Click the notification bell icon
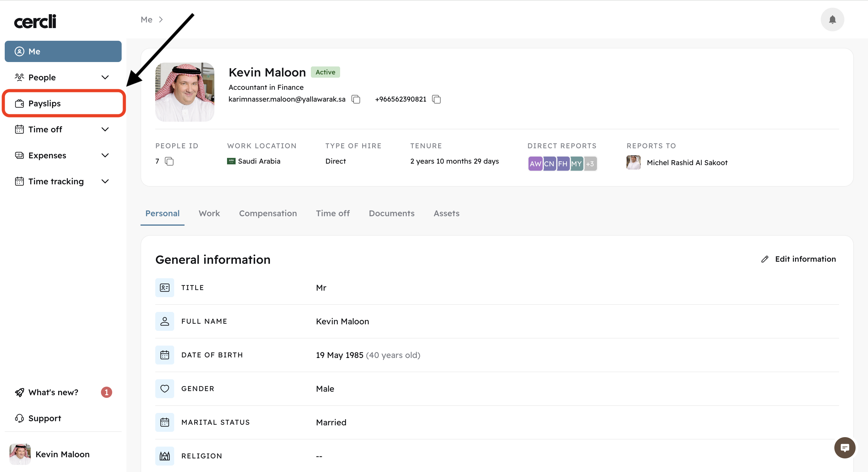 [x=832, y=19]
